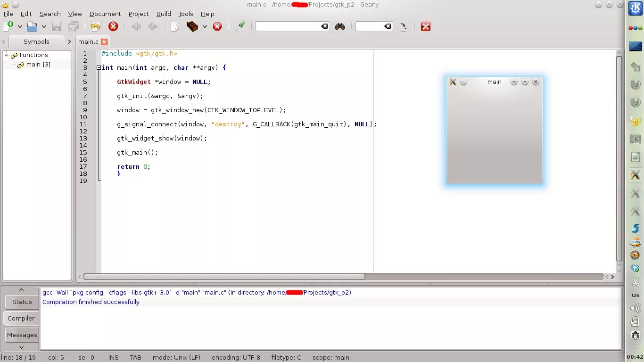Switch to the Compiler messages tab
The width and height of the screenshot is (644, 362).
21,318
